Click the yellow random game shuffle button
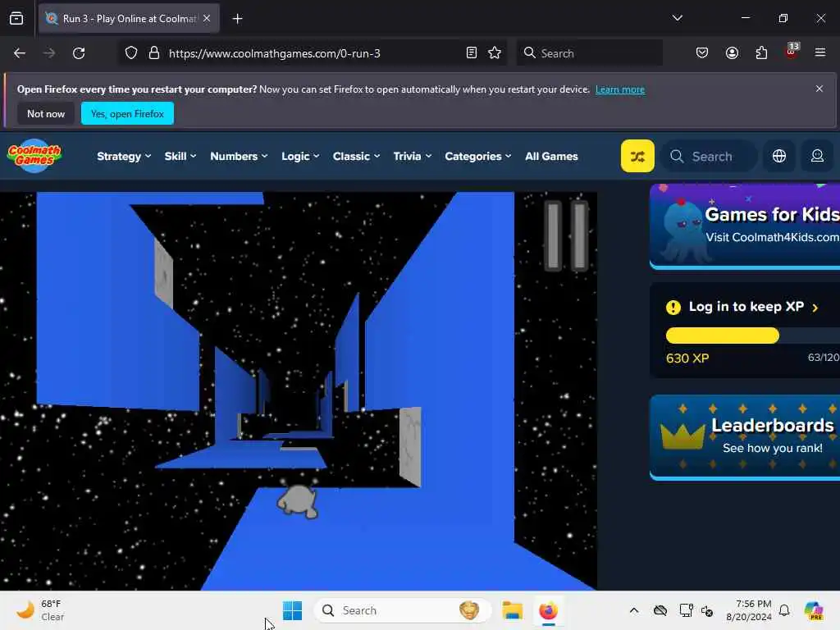 (x=637, y=156)
